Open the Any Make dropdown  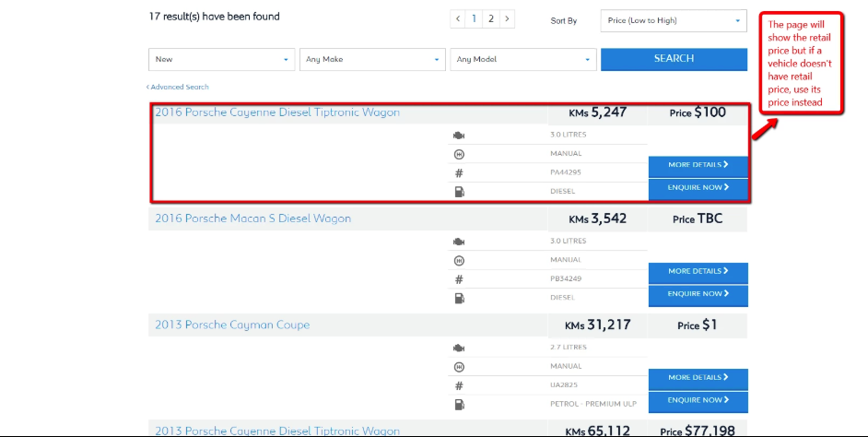tap(372, 59)
